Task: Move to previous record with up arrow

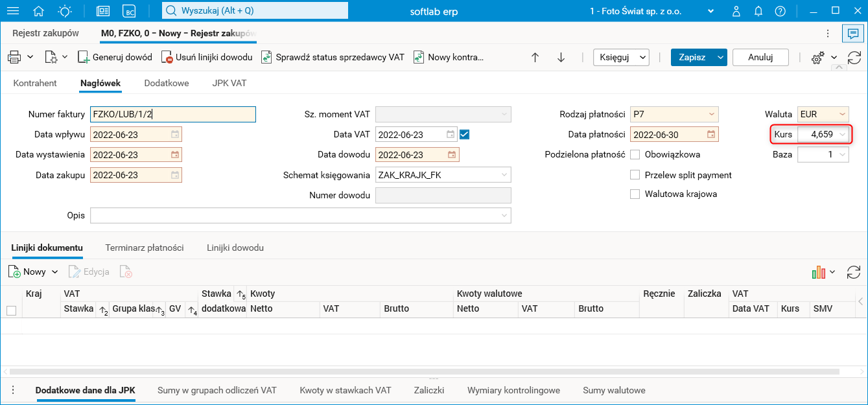Action: tap(535, 57)
